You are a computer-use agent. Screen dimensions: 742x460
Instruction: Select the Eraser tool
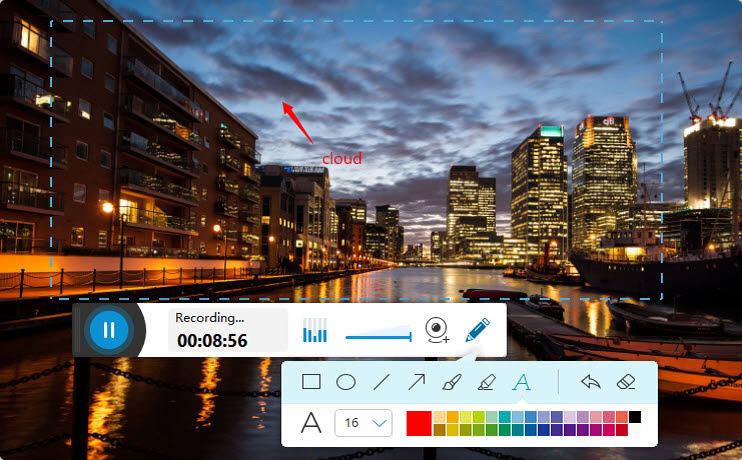pos(626,381)
